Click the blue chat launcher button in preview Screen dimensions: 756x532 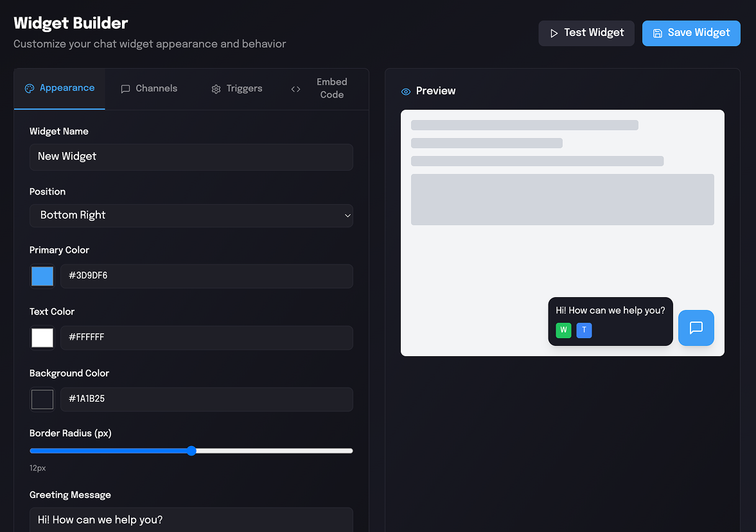(696, 328)
